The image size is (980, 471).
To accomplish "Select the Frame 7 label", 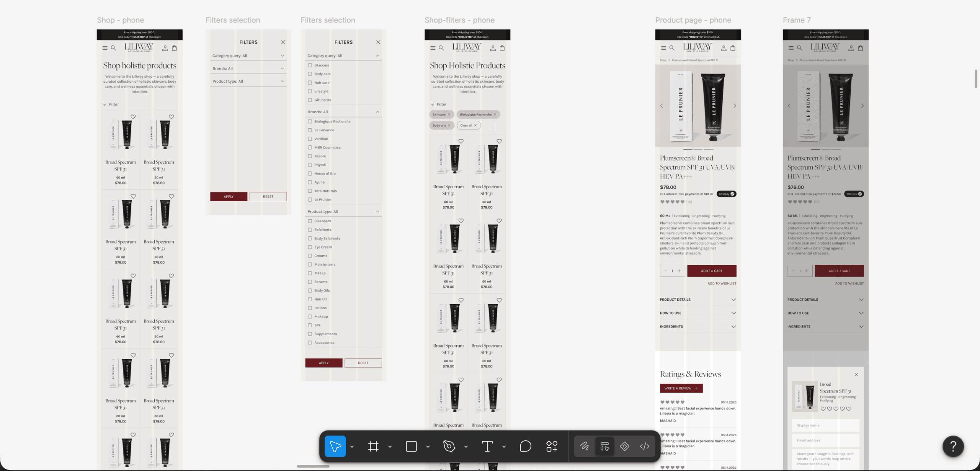I will (x=797, y=20).
